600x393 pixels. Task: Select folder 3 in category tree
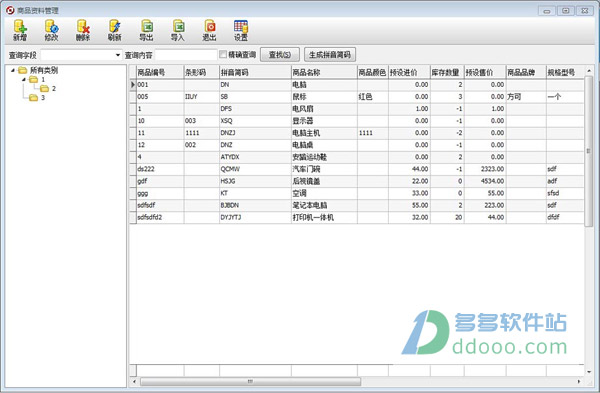pos(37,98)
